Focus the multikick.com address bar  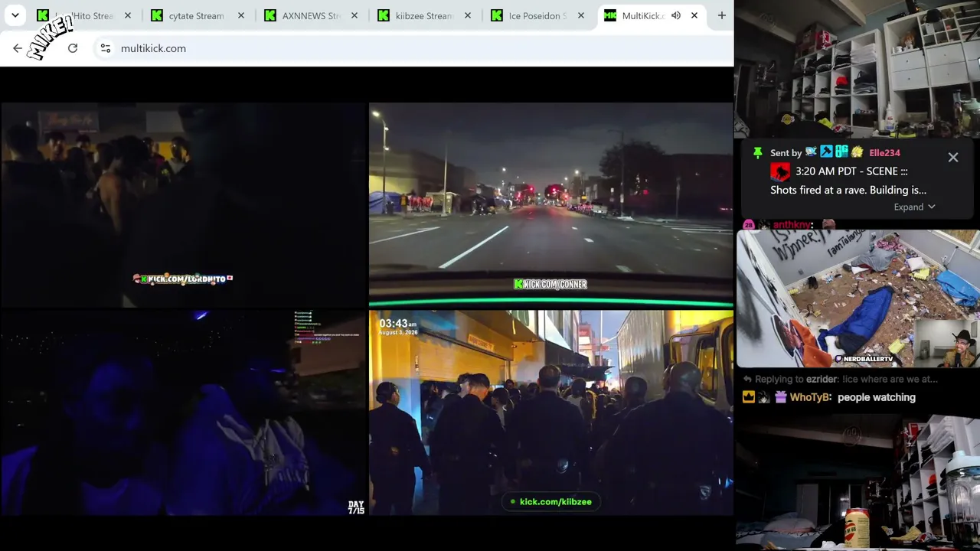tap(413, 48)
